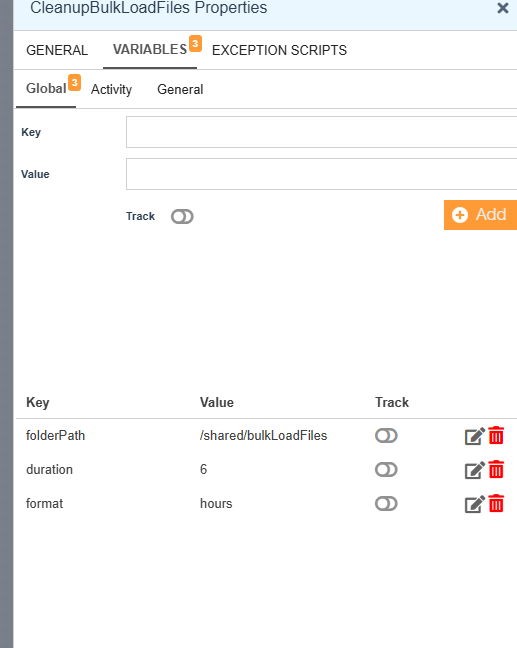
Task: Enable tracking for duration row
Action: (386, 469)
